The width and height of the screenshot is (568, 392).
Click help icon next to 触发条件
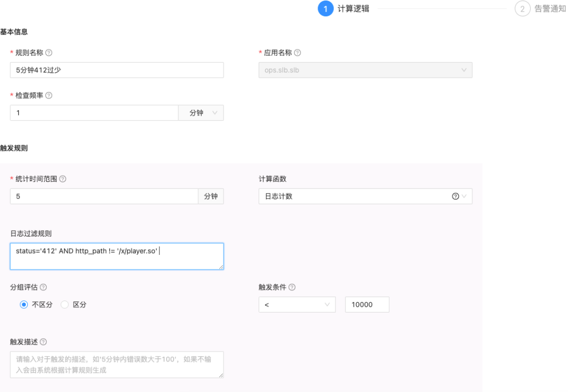click(292, 287)
